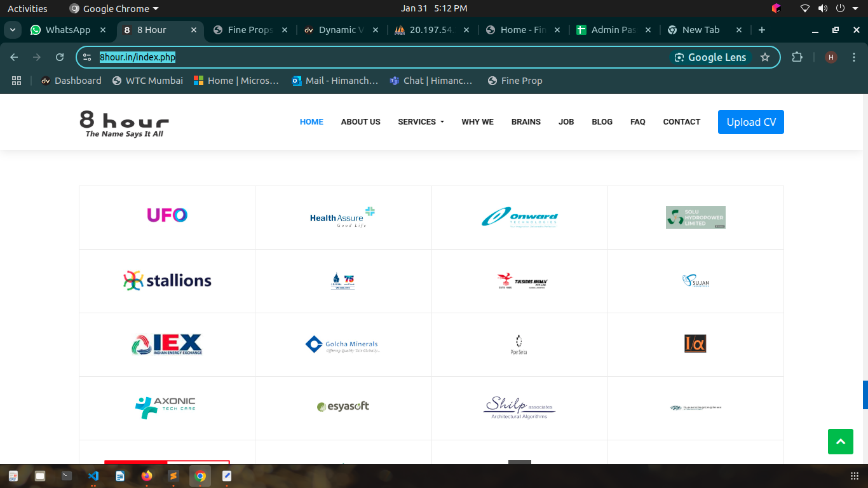Click the Axonic Tech Care logo
The width and height of the screenshot is (868, 488).
166,407
